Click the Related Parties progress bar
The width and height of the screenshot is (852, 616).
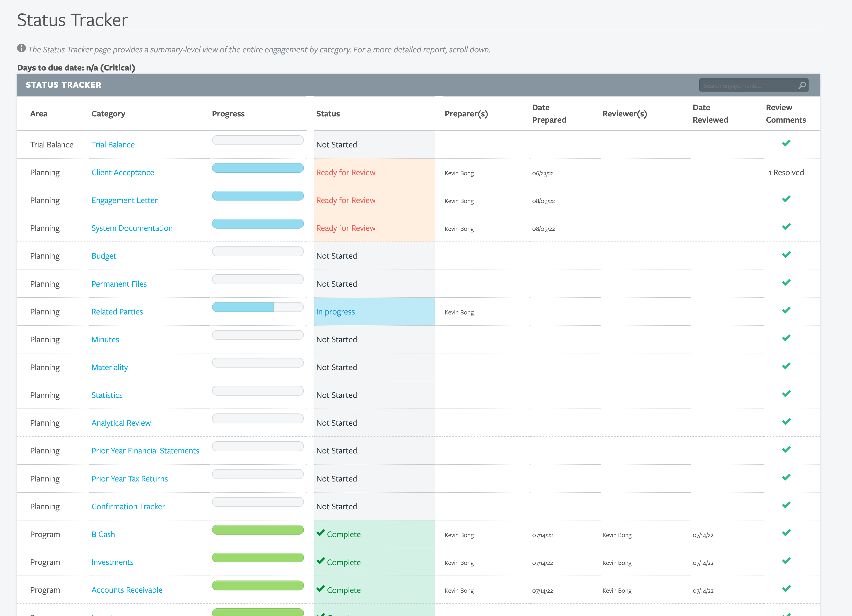coord(258,307)
